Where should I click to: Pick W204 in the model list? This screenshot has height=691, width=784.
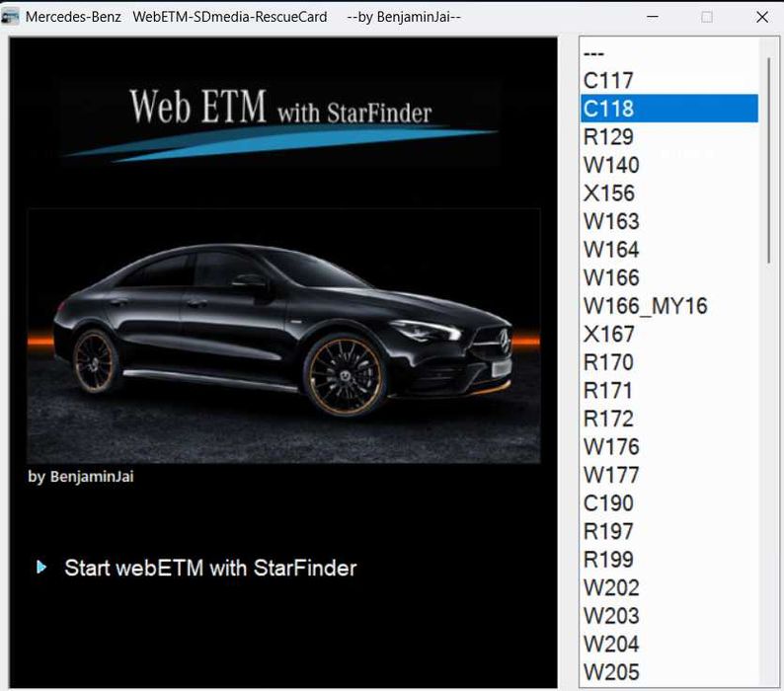point(669,644)
